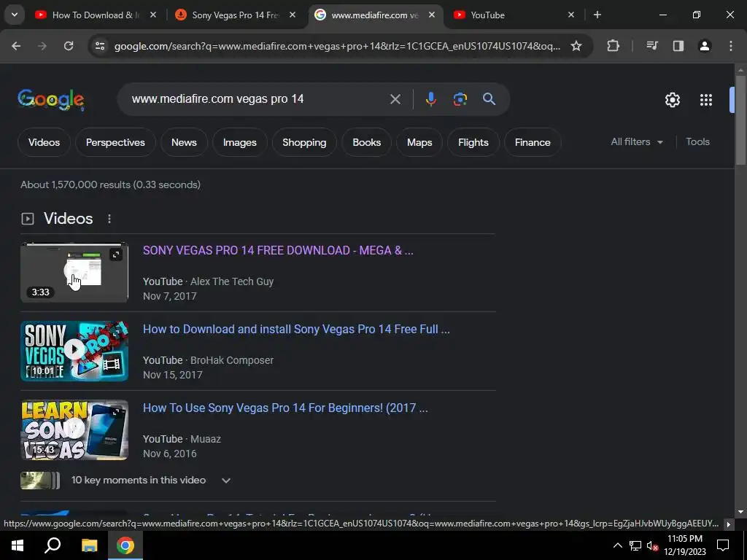Open Videos section more options dots
The height and width of the screenshot is (560, 747).
pos(109,219)
